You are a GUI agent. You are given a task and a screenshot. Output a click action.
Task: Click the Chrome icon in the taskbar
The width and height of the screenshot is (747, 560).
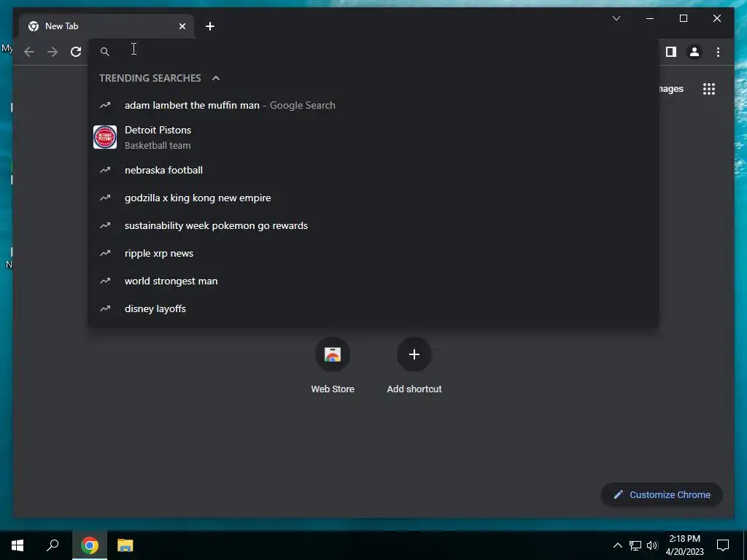click(90, 545)
